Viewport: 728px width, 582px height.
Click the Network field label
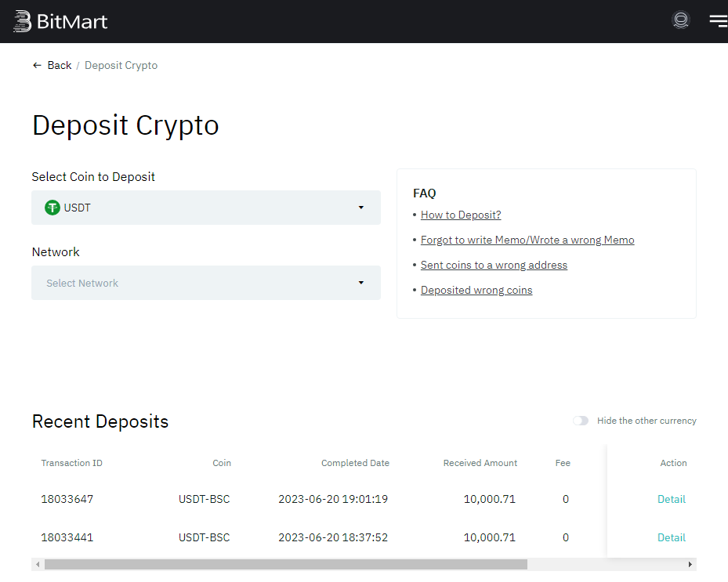click(56, 252)
